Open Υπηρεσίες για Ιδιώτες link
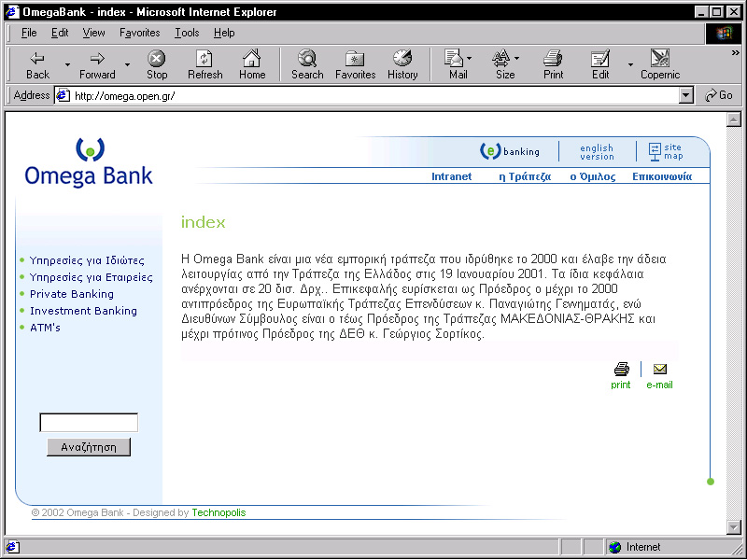747x560 pixels. (87, 260)
